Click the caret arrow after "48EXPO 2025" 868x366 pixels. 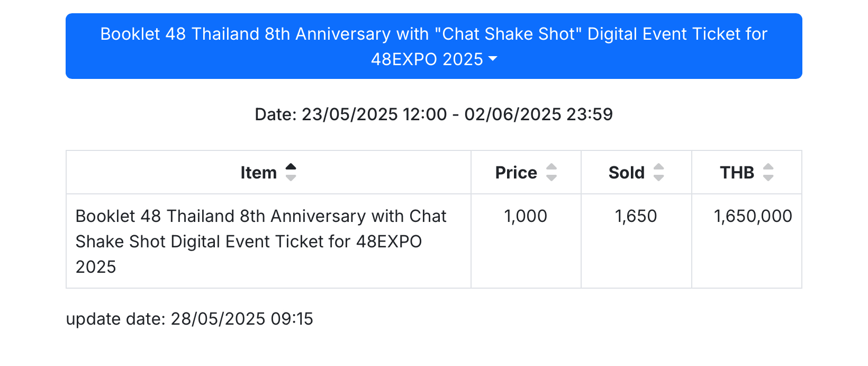click(x=493, y=59)
